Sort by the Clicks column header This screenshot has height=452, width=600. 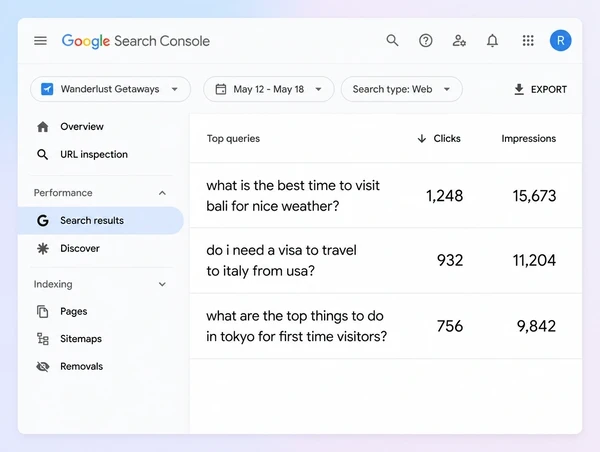[x=447, y=139]
